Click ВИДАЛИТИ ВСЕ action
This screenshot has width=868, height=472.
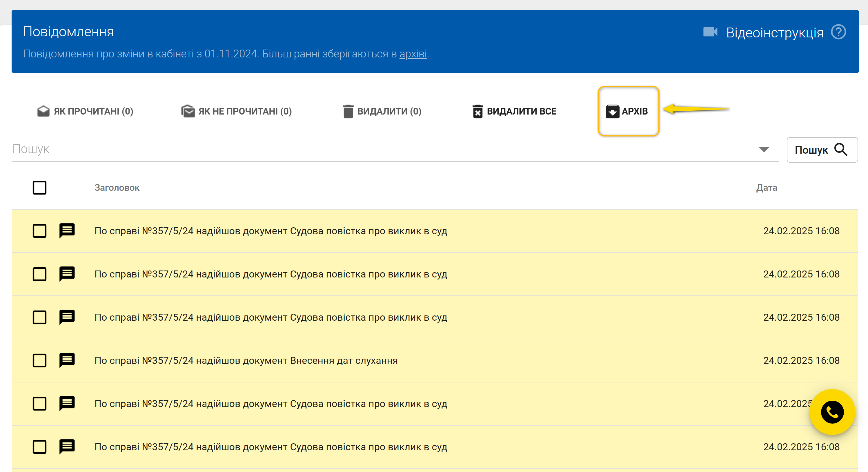pyautogui.click(x=521, y=111)
